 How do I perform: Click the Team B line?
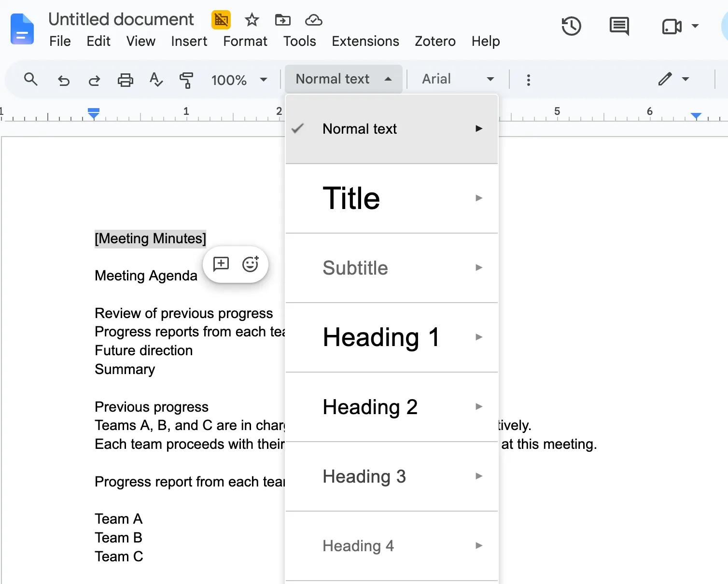click(119, 538)
